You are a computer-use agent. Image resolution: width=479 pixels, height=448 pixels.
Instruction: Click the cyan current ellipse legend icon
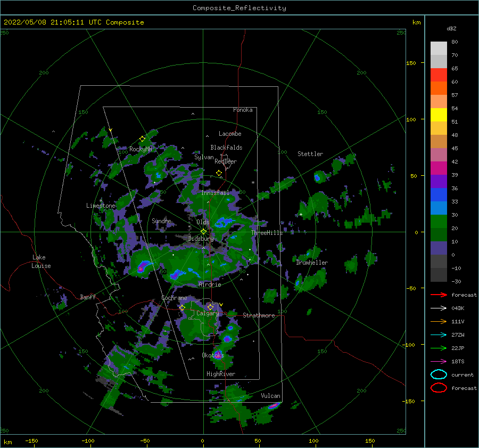pos(439,374)
